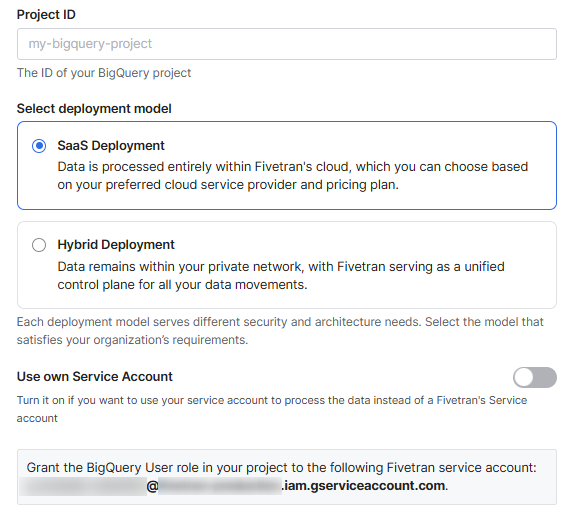Screen dimensions: 568x519
Task: Click the deployment model guidance note
Action: point(280,331)
